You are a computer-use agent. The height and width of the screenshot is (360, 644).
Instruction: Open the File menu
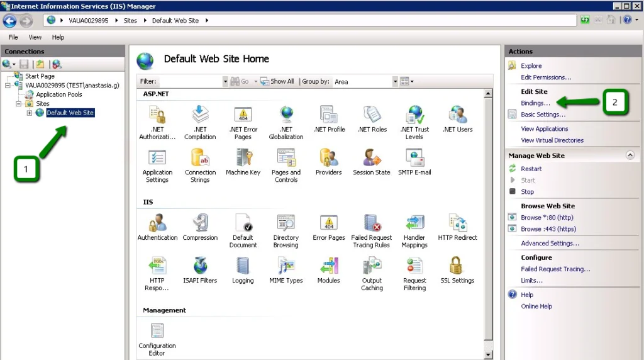pyautogui.click(x=13, y=37)
